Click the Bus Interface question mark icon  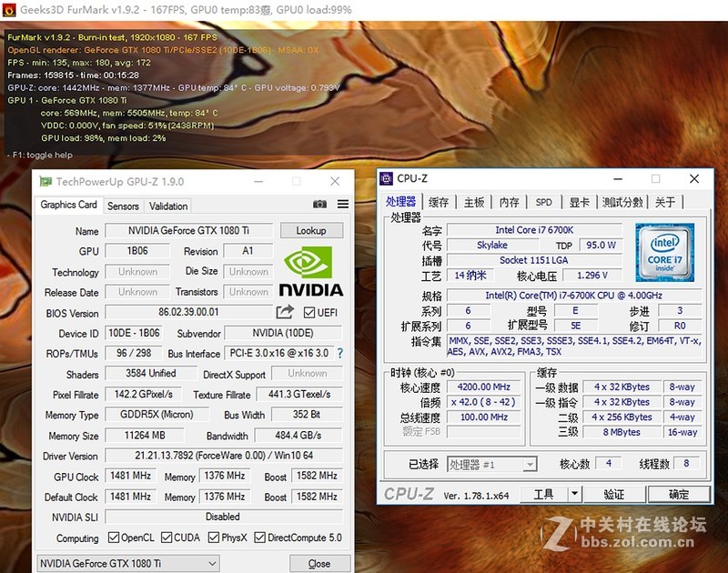coord(339,354)
